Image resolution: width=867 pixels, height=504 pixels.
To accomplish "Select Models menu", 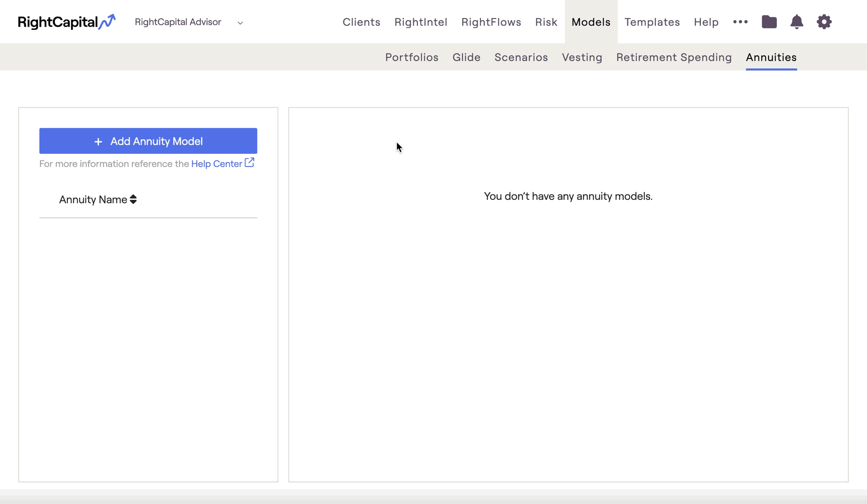I will 591,22.
